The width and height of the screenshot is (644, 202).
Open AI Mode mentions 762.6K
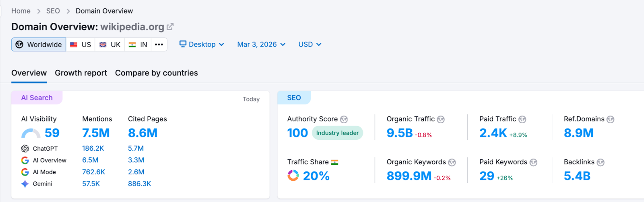click(x=94, y=172)
